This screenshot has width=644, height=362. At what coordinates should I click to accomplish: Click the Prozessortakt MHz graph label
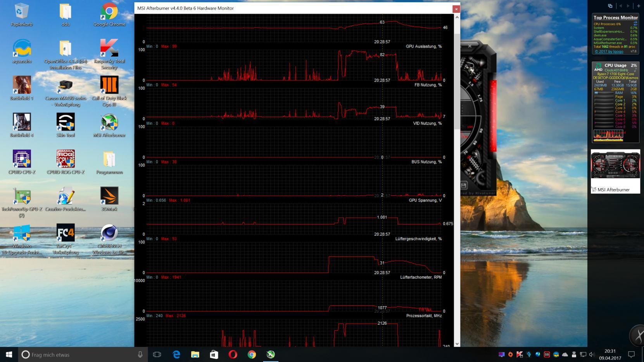424,315
